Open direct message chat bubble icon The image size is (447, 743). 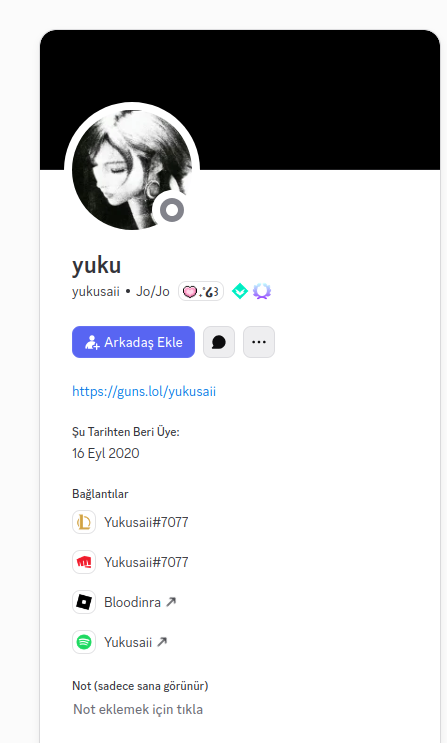(x=219, y=342)
